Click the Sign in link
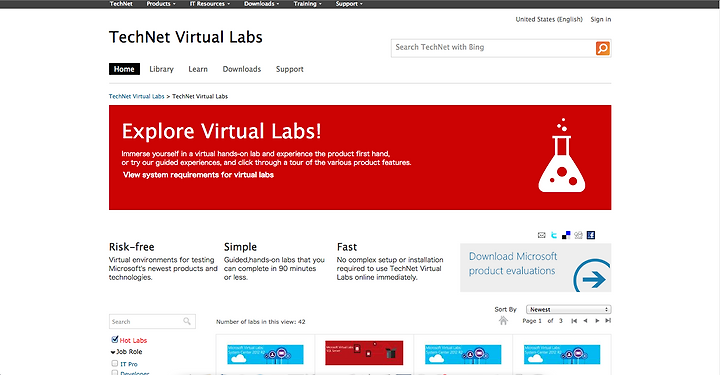720x375 pixels. 601,19
